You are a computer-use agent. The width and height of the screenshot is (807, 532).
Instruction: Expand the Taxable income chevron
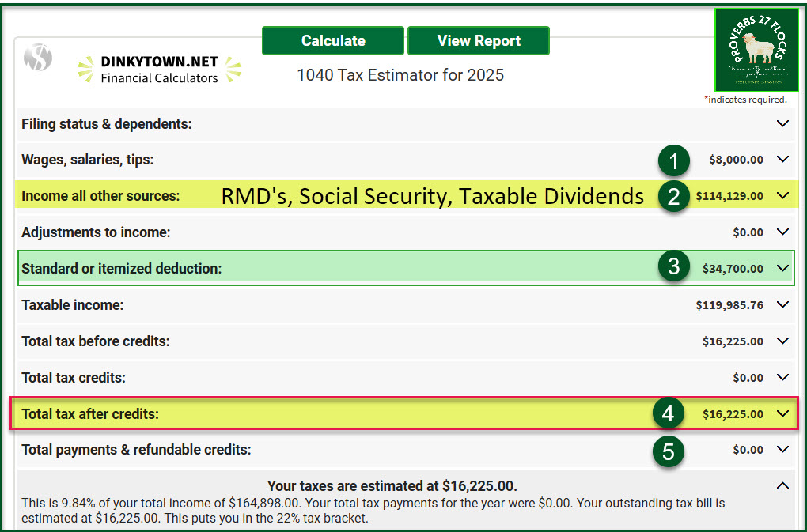[782, 304]
